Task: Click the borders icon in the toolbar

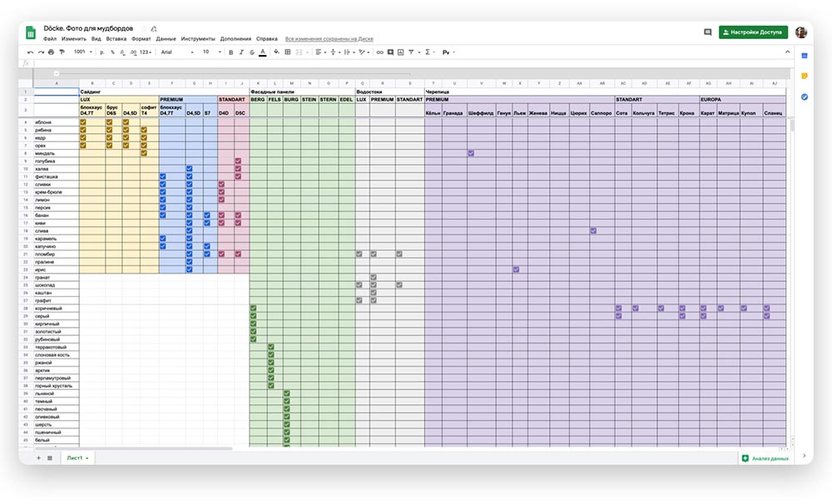Action: coord(288,52)
